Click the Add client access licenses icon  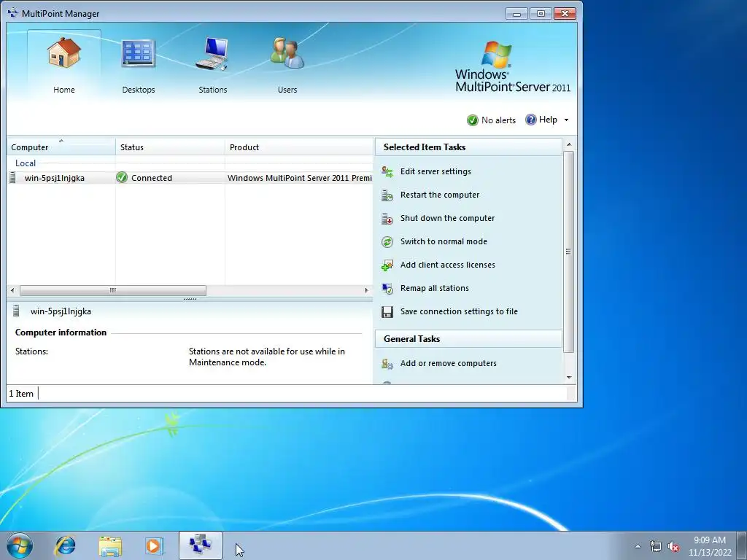387,265
